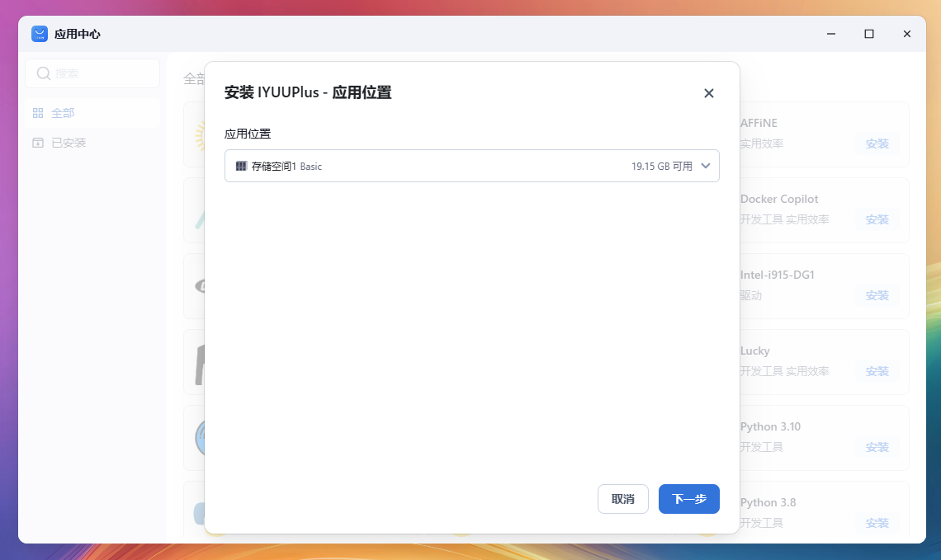This screenshot has width=941, height=560.
Task: Click the storage volume icon beside 存储空间1
Action: 241,166
